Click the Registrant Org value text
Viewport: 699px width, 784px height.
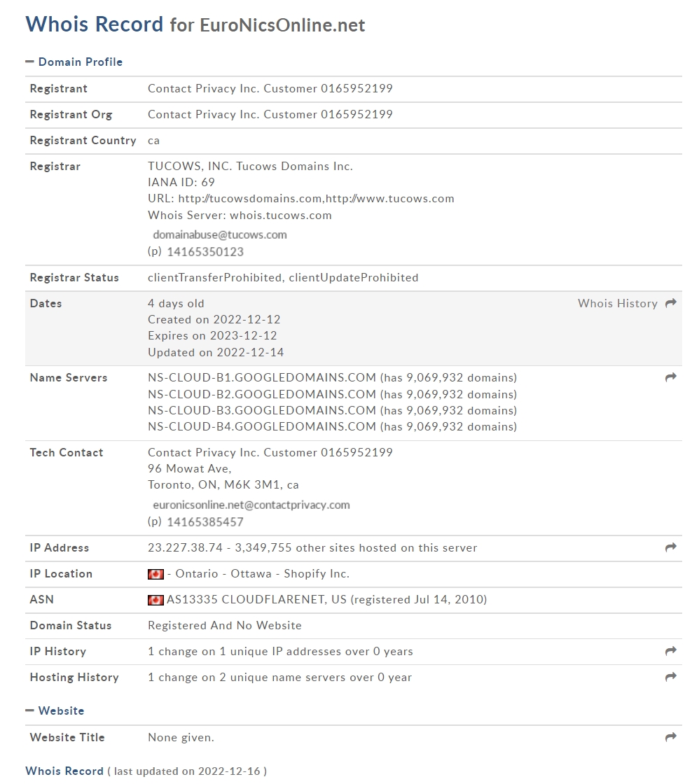[x=270, y=115]
